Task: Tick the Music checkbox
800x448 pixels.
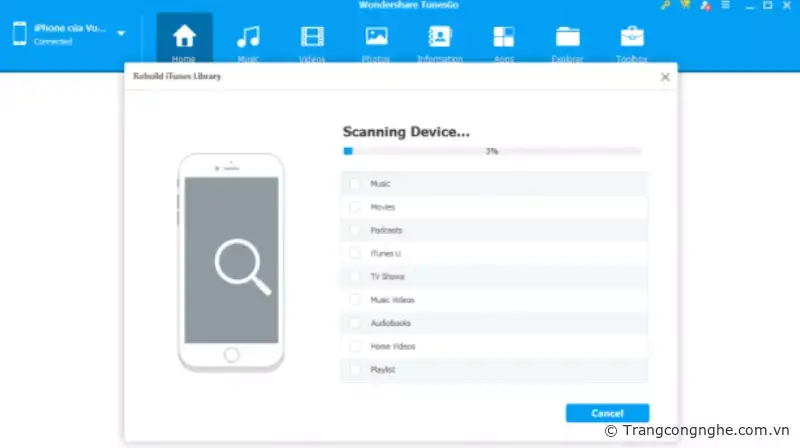Action: click(354, 184)
